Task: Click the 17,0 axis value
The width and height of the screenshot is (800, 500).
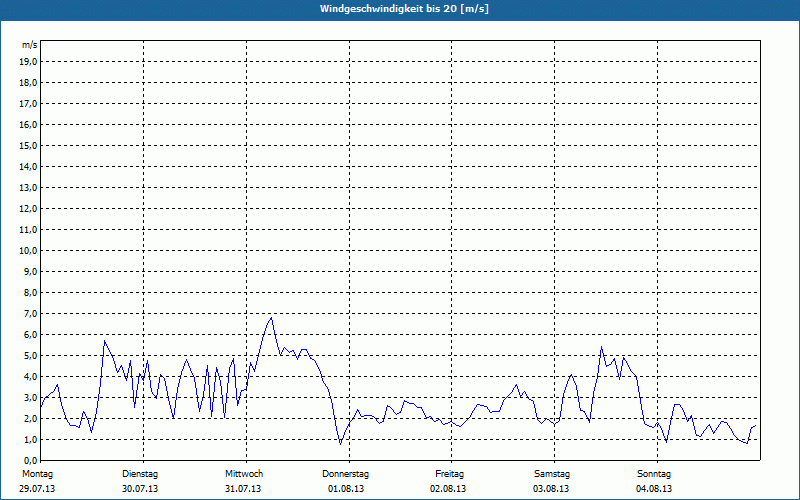Action: coord(29,104)
